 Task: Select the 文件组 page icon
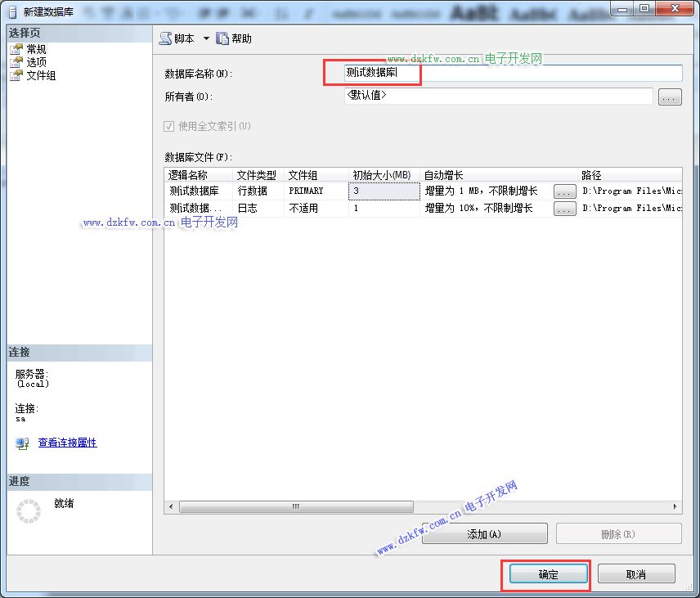16,75
